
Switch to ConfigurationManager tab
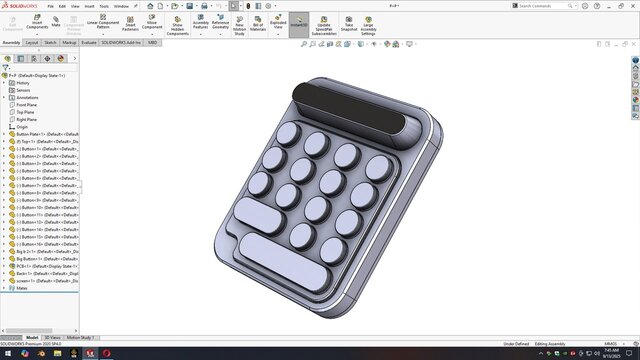(34, 58)
